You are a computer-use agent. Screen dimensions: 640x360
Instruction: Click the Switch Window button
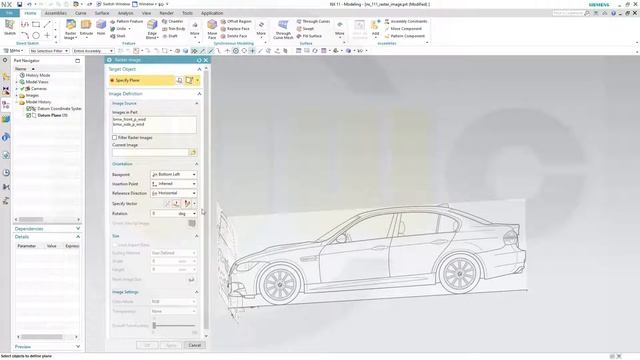point(113,4)
